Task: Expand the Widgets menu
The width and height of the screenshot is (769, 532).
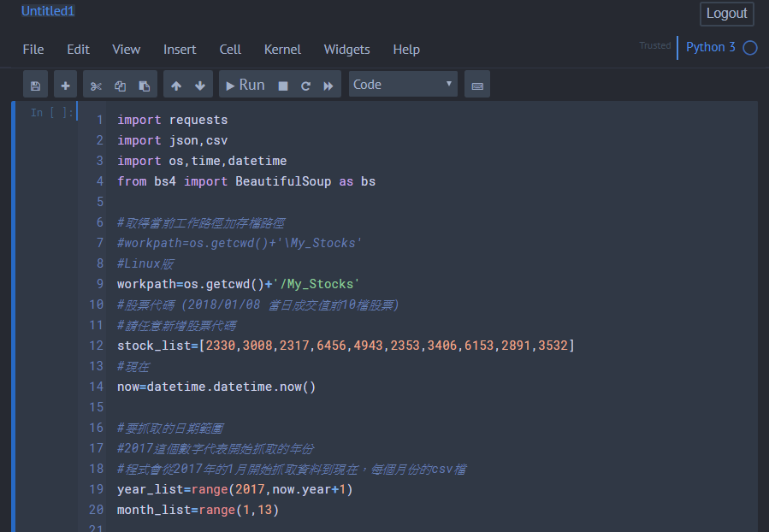Action: (346, 50)
